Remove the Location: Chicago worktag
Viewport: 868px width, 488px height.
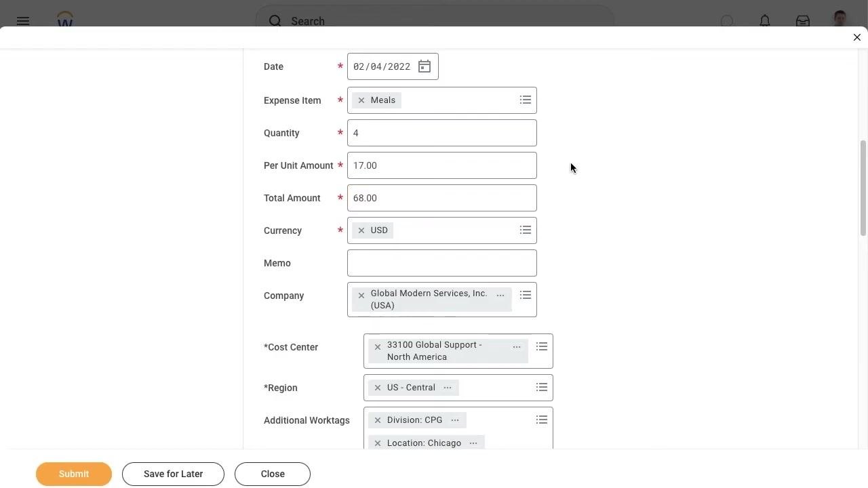click(x=378, y=443)
